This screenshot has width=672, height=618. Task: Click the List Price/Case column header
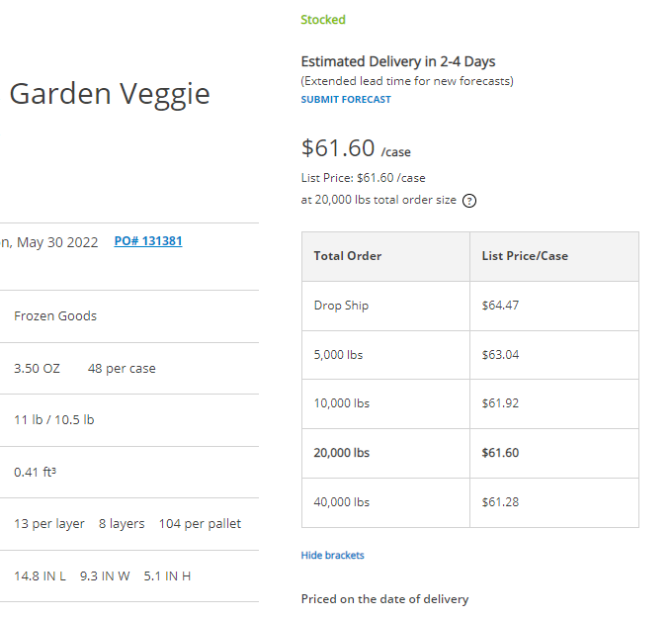click(x=525, y=256)
